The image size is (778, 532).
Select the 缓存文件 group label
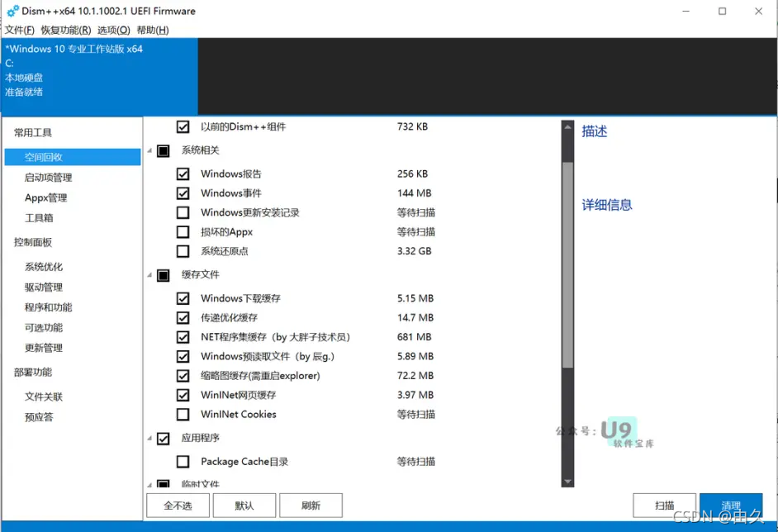pyautogui.click(x=200, y=274)
